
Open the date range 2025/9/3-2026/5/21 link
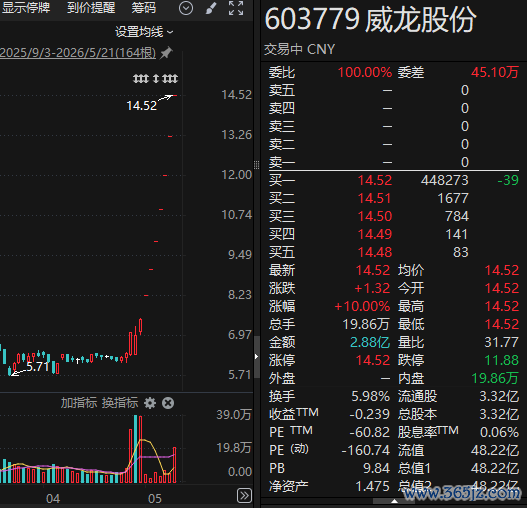point(78,53)
